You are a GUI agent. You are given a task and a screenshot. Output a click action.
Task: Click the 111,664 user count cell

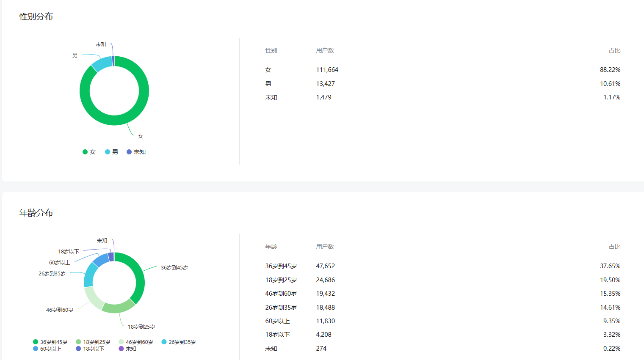[x=327, y=70]
